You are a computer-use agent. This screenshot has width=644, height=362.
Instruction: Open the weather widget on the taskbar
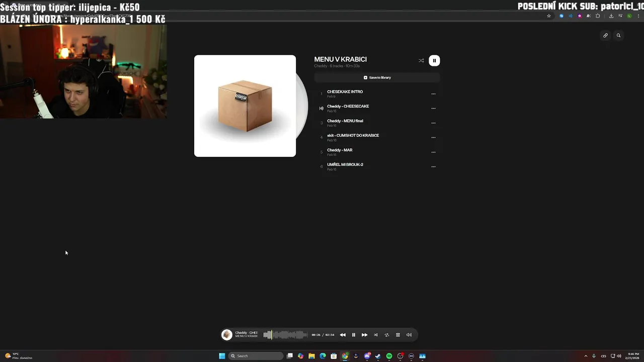[18, 356]
